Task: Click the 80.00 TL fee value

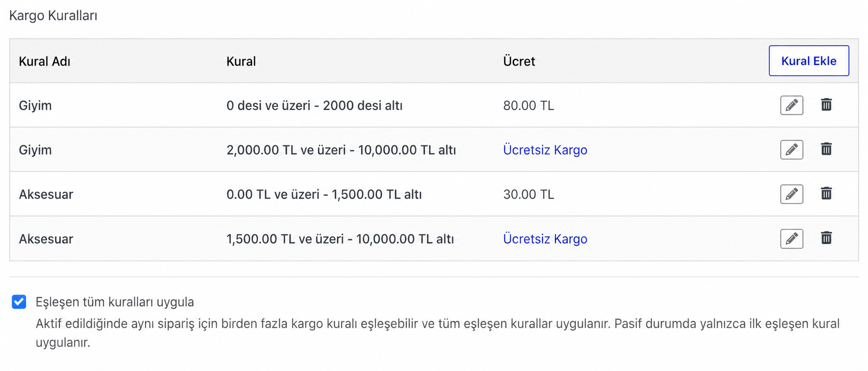Action: pos(529,105)
